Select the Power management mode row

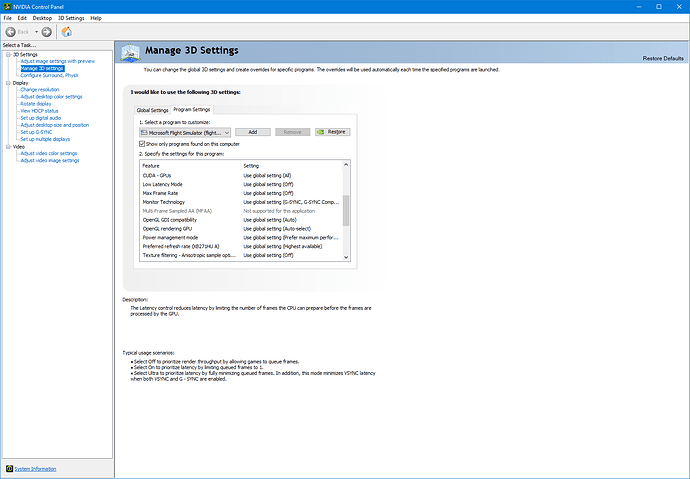[x=241, y=238]
